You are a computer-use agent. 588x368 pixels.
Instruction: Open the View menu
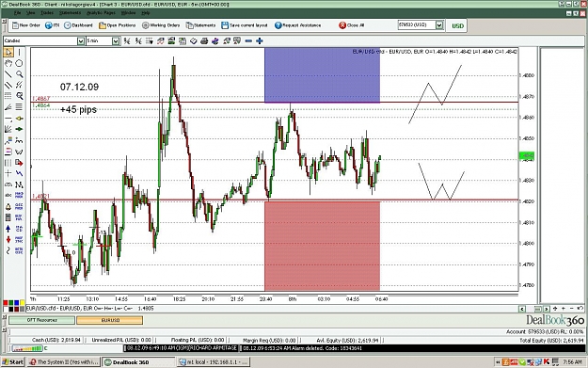point(30,13)
